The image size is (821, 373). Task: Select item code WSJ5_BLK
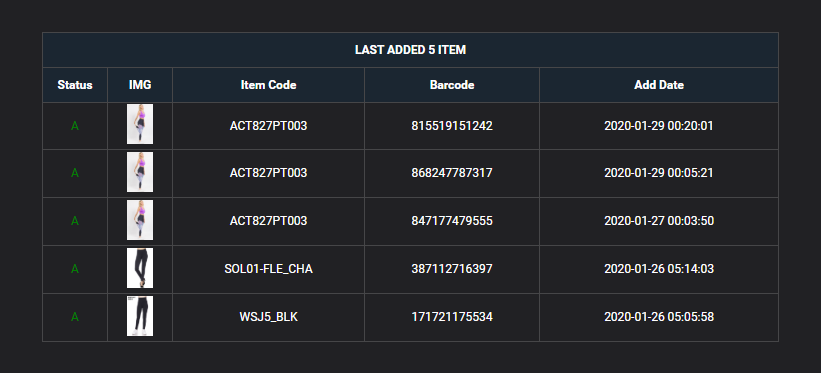[x=269, y=317]
